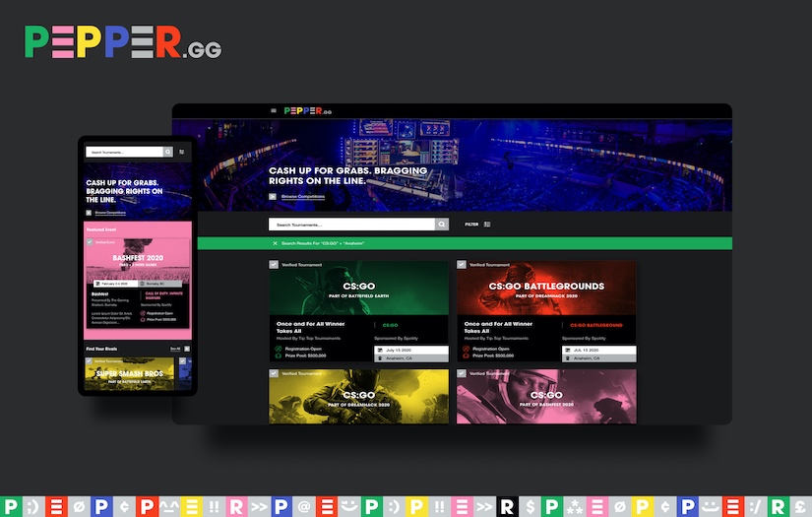Click Call of Duty Infinite Warfare tag

tap(163, 295)
